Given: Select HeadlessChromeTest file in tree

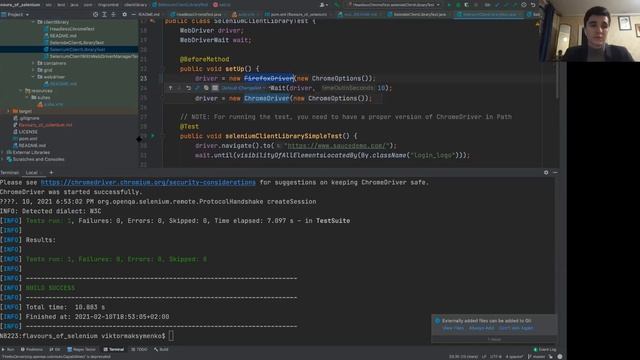Looking at the screenshot, I should click(x=69, y=29).
